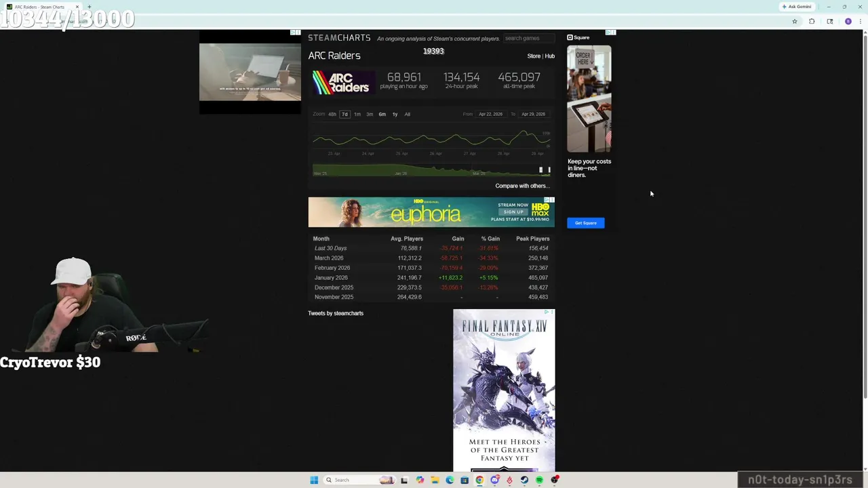Launch Microsoft Edge from the taskbar
The width and height of the screenshot is (868, 488).
pos(450,480)
